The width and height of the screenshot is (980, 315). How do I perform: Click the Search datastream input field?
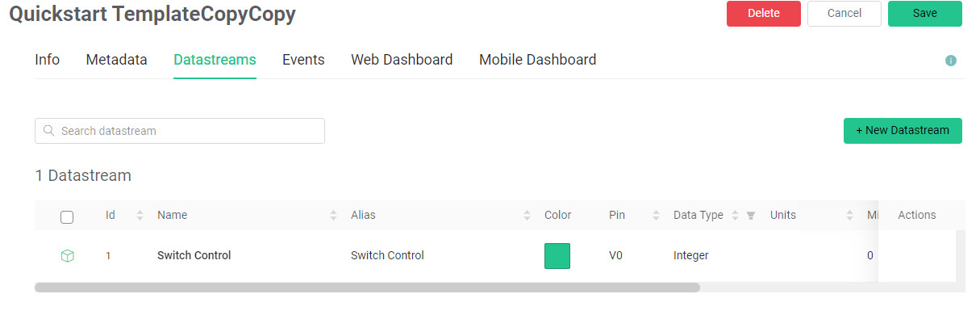point(180,131)
